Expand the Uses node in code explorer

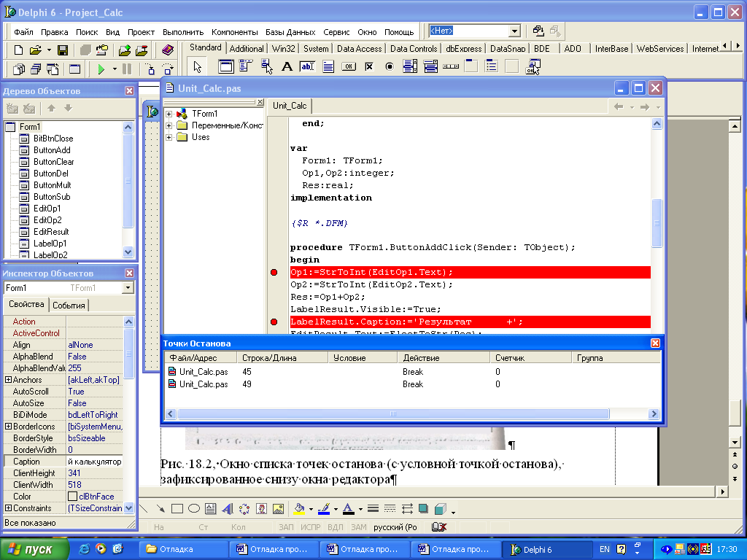169,138
